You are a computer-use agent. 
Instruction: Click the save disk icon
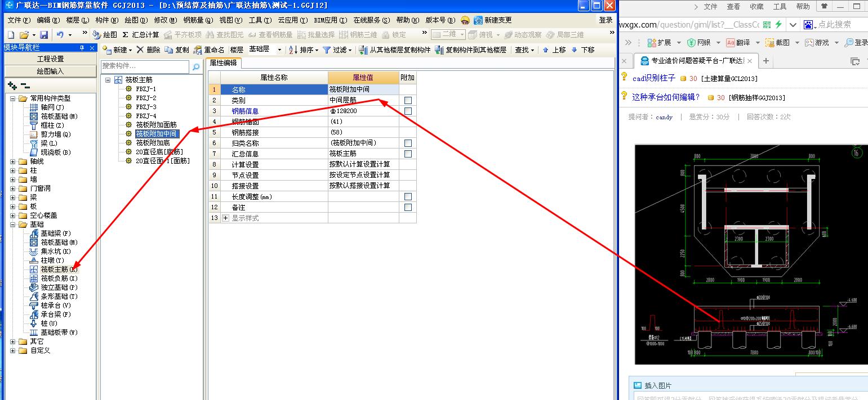tap(43, 35)
